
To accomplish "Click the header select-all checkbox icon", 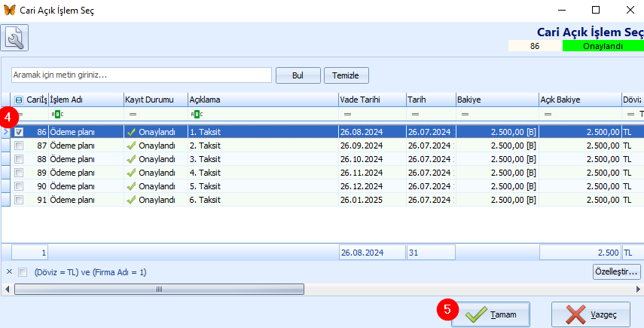I will [19, 100].
